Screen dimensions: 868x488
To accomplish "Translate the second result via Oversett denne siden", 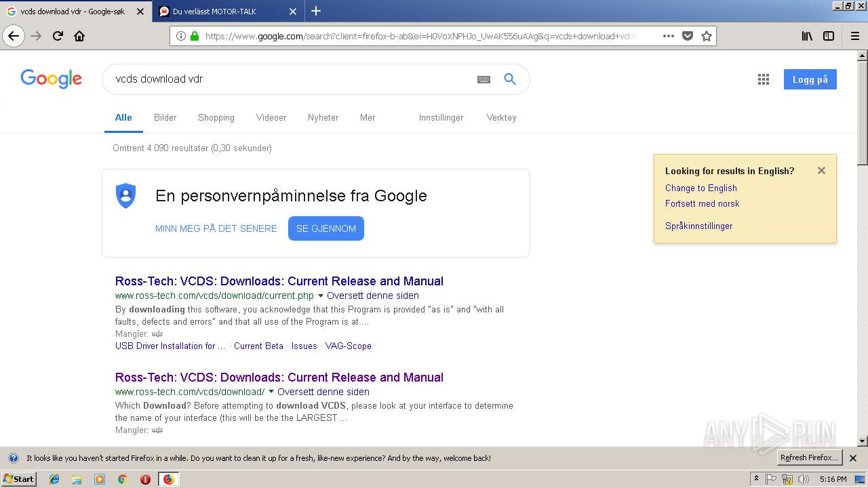I will point(323,392).
